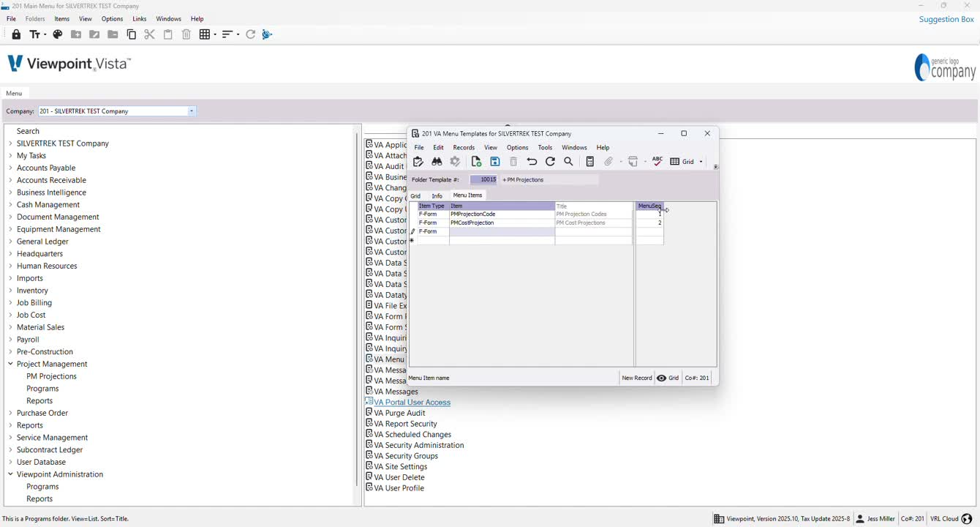Click the refresh icon in Menu Templates toolbar
Viewport: 980px width, 527px height.
point(550,162)
